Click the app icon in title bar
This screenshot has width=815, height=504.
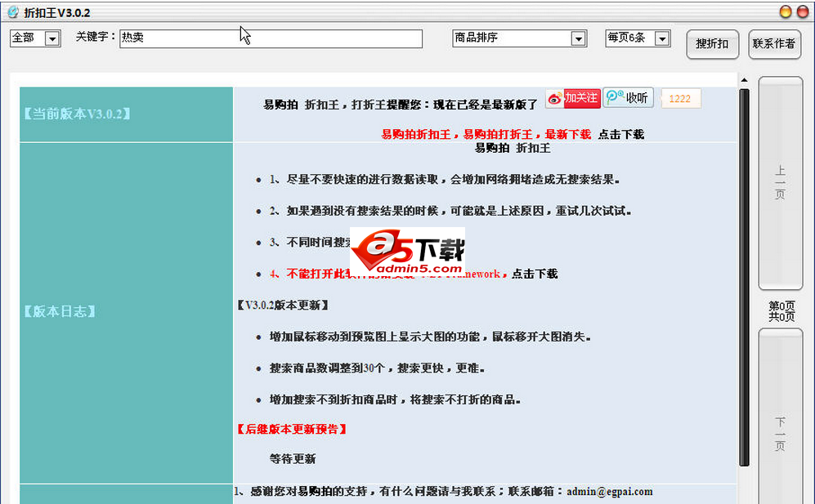[13, 12]
